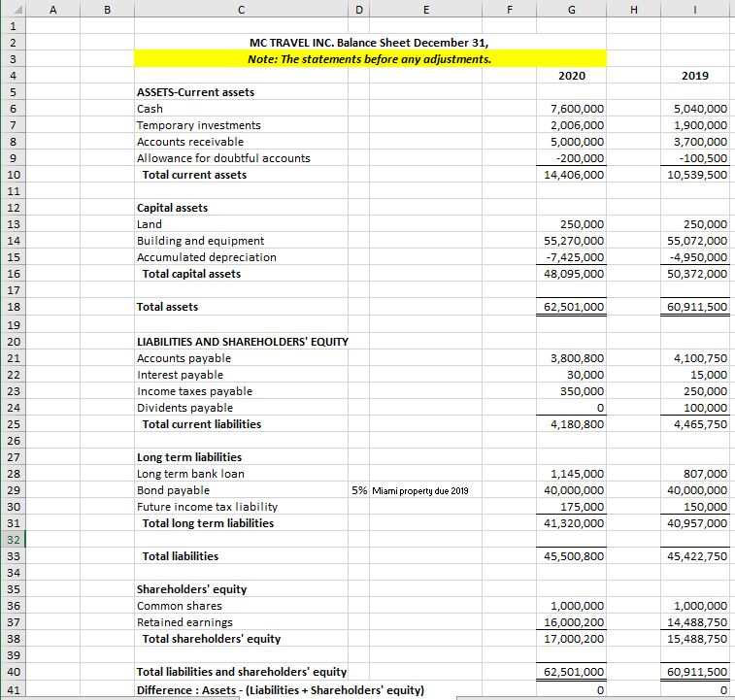Select 2020 Common shares 1,000,000
735x700 pixels.
pyautogui.click(x=572, y=605)
